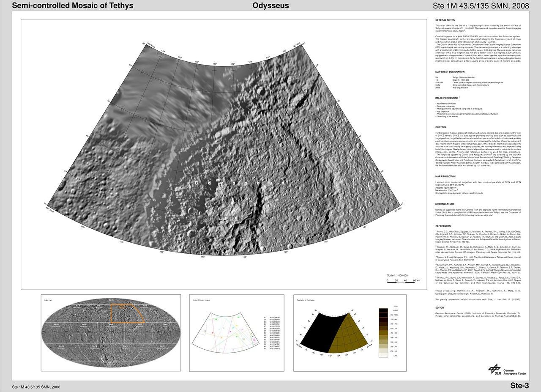
Task: Click the MAP SHEET DESIGNATION heading
Action: point(450,72)
